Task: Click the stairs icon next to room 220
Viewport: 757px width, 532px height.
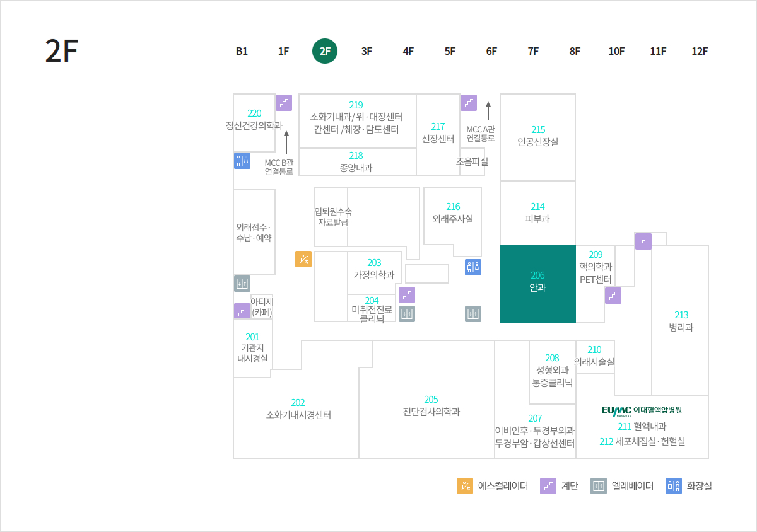Action: pyautogui.click(x=284, y=103)
